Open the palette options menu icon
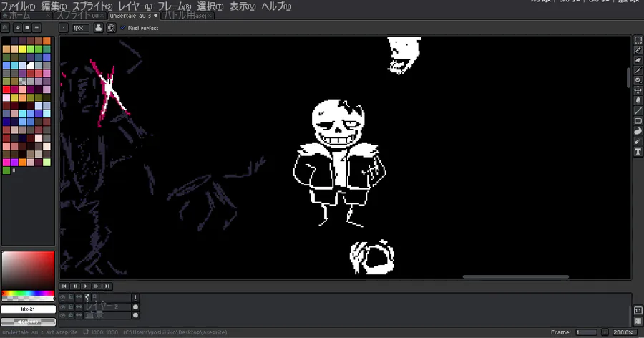Viewport: 644px width, 338px height. click(36, 27)
